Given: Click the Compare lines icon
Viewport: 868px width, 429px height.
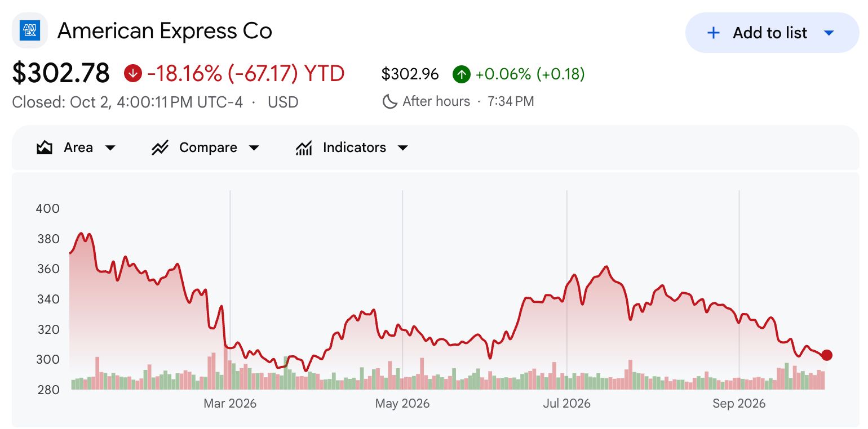Looking at the screenshot, I should click(160, 148).
